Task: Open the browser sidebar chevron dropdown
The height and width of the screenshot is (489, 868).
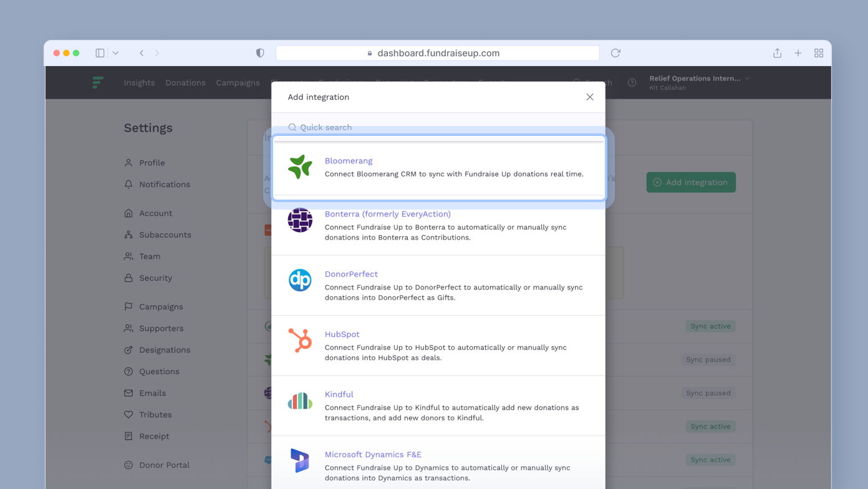Action: point(115,52)
